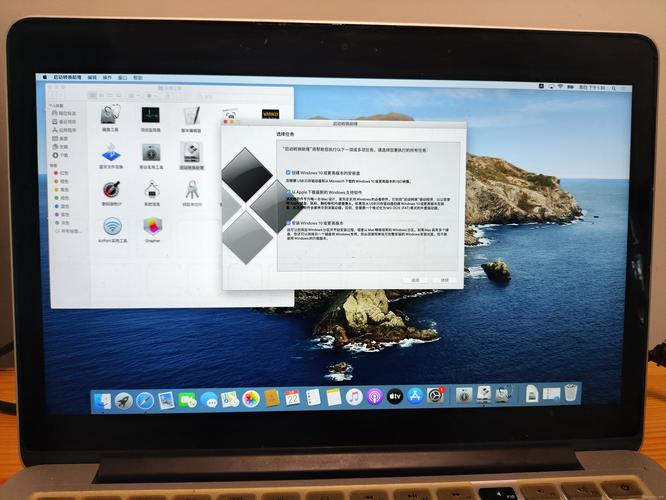666x500 pixels.
Task: Click the 返回 (Go Back) button
Action: click(x=414, y=280)
